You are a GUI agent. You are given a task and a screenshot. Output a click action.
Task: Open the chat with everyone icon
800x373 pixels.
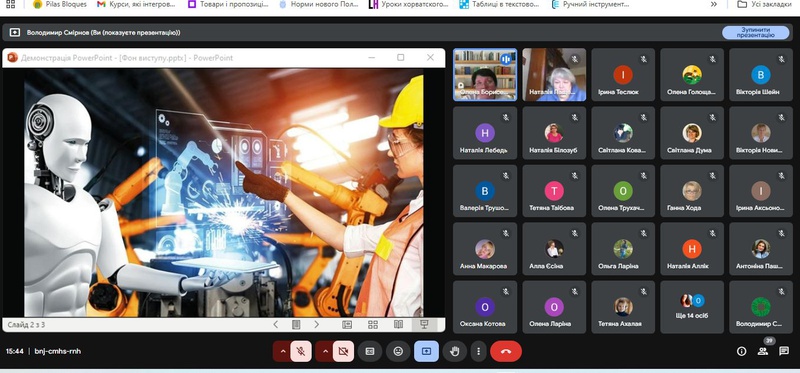coord(784,351)
